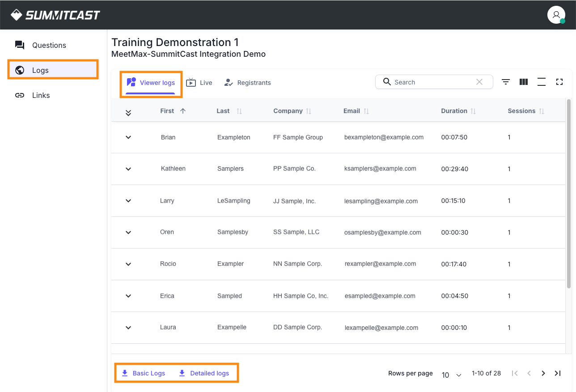576x392 pixels.
Task: Toggle full screen table view
Action: click(x=559, y=82)
